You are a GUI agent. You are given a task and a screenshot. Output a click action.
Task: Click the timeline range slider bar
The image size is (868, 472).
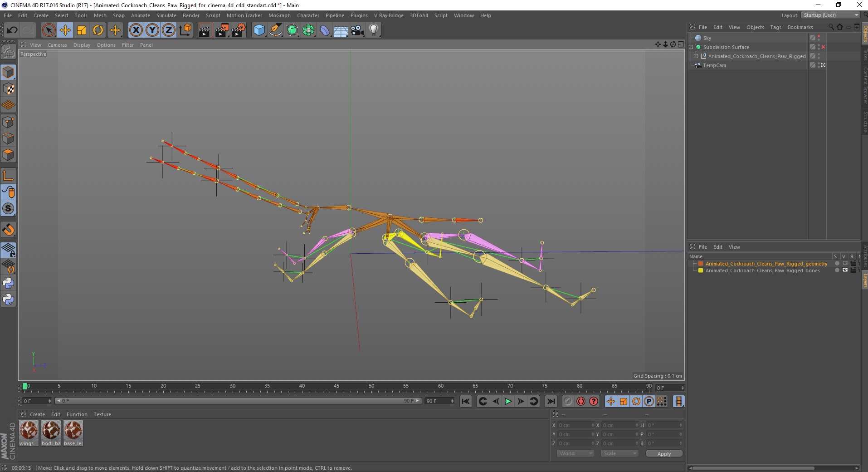coord(238,401)
